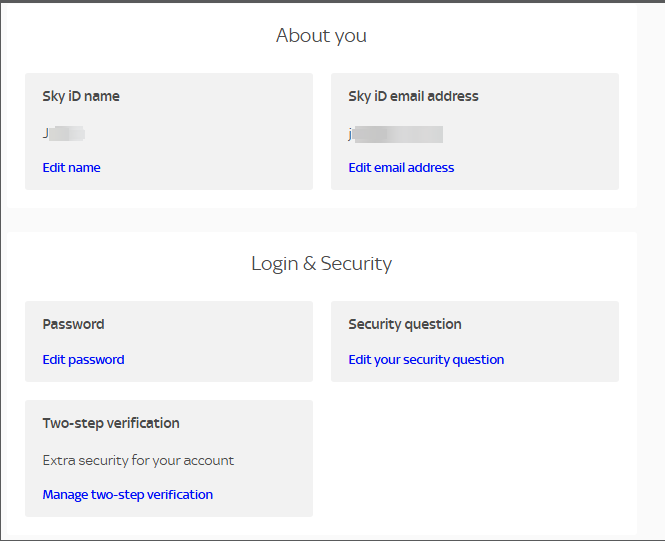Screen dimensions: 665x541
Task: Click blank area right of Two-step verification card
Action: 475,458
